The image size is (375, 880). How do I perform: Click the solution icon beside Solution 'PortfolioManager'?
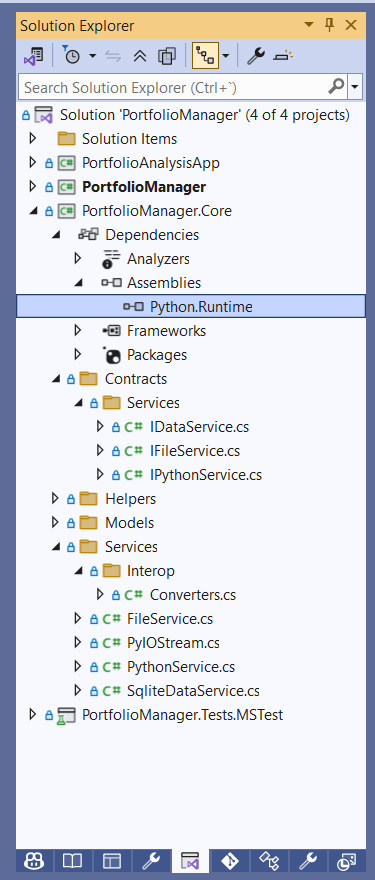[x=44, y=115]
